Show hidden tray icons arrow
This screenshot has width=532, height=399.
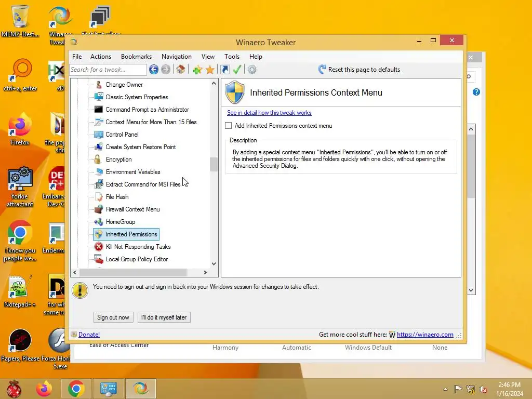(x=445, y=389)
